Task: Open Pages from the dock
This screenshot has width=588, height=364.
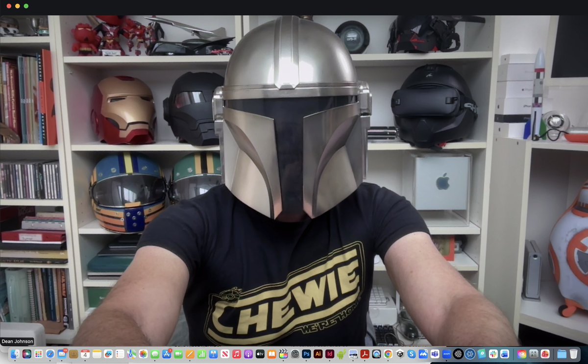Action: (190, 354)
